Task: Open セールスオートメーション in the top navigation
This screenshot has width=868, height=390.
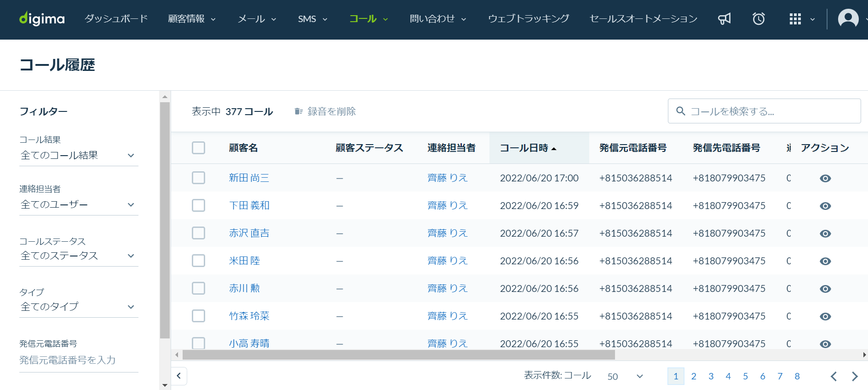Action: point(644,19)
